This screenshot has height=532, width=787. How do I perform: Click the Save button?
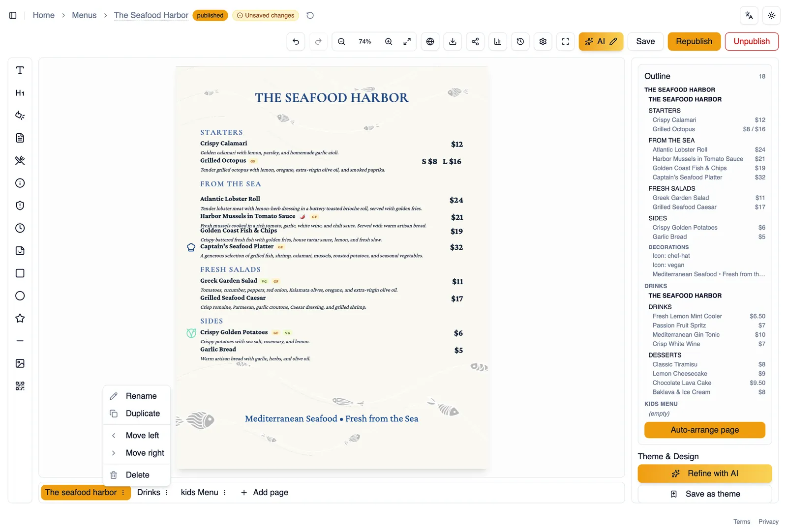pos(645,41)
